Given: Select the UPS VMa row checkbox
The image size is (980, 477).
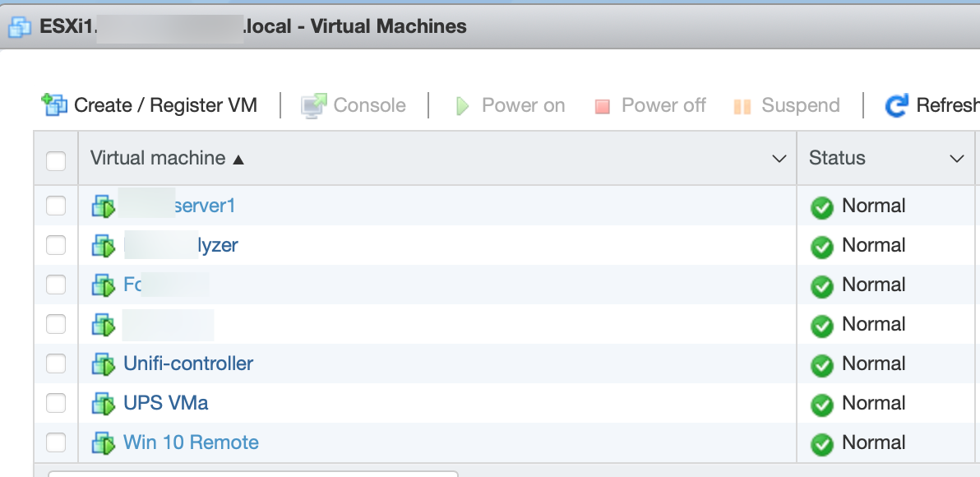Looking at the screenshot, I should (x=56, y=403).
